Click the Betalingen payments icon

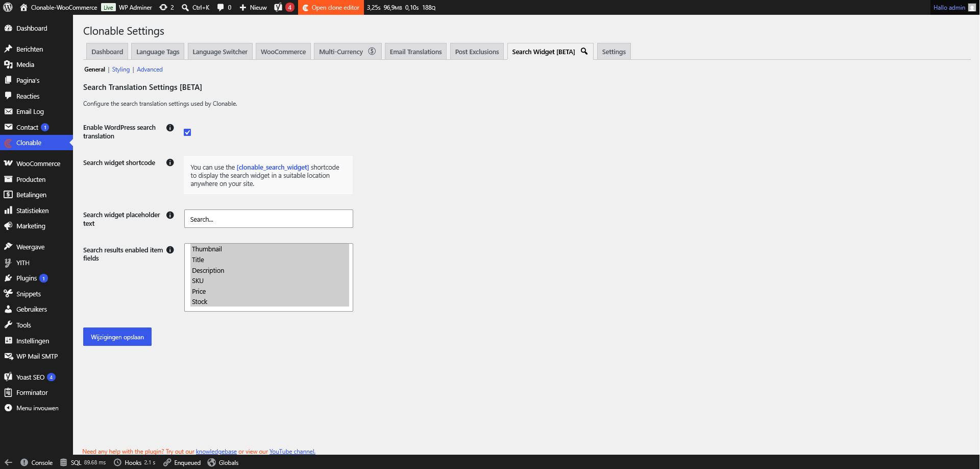(x=8, y=195)
